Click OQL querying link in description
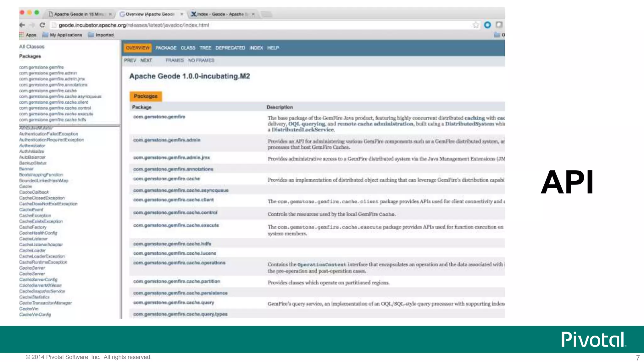The width and height of the screenshot is (644, 362). click(x=307, y=124)
